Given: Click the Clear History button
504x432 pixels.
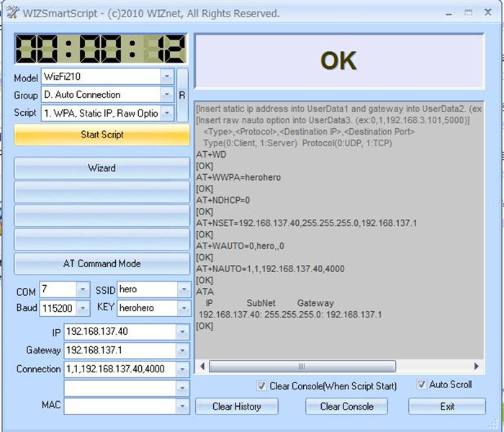Looking at the screenshot, I should pyautogui.click(x=237, y=406).
